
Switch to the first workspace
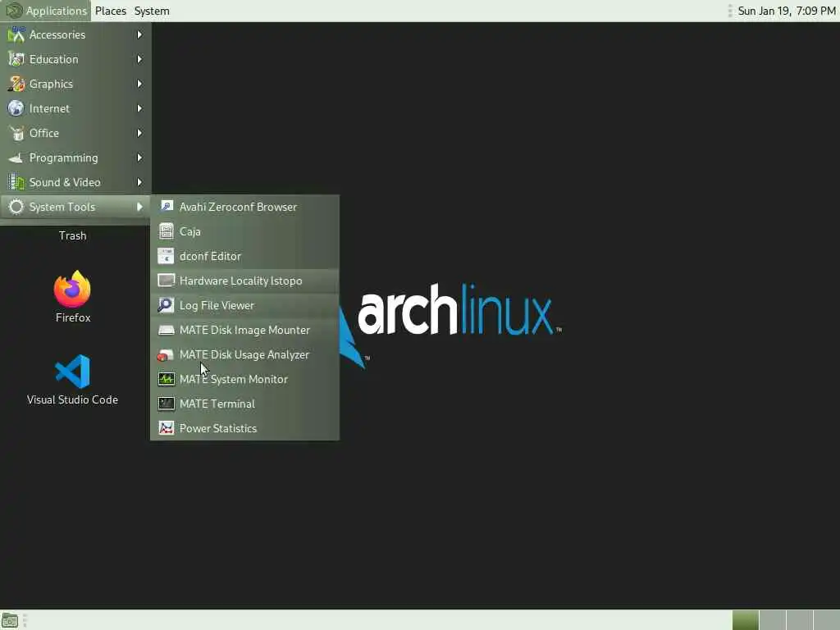[x=745, y=620]
